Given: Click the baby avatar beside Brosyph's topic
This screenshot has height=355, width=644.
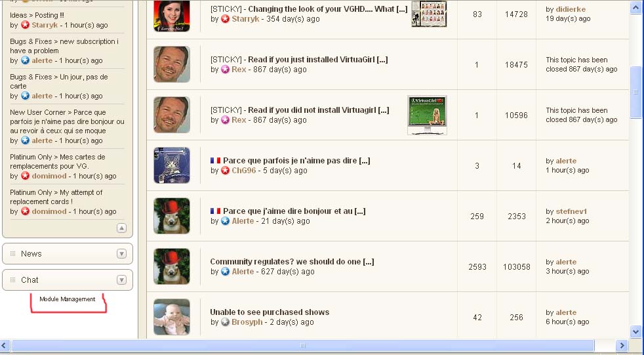Looking at the screenshot, I should [x=172, y=317].
